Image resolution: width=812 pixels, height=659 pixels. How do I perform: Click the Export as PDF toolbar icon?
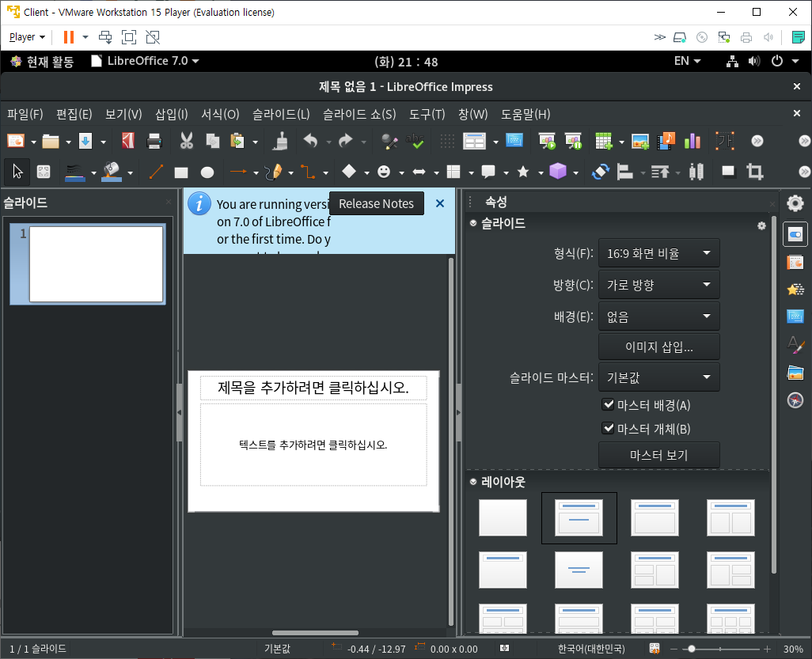[128, 141]
